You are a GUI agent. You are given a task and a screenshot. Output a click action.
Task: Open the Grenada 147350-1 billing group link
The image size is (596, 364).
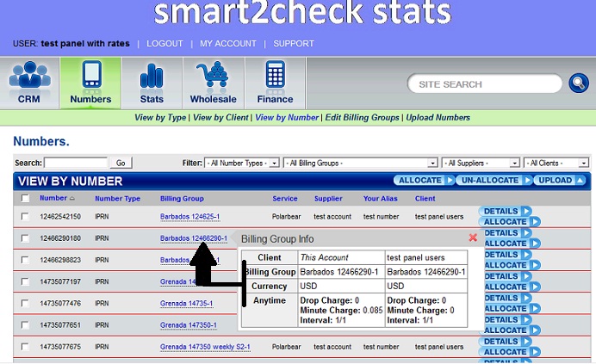[x=188, y=325]
